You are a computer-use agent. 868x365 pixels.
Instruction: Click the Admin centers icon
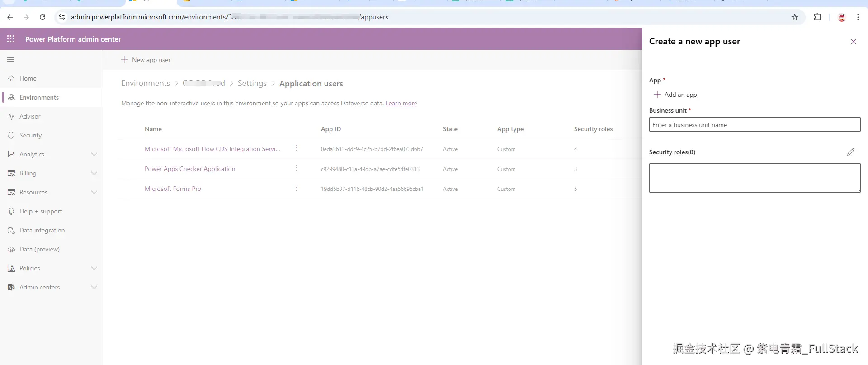[x=11, y=287]
